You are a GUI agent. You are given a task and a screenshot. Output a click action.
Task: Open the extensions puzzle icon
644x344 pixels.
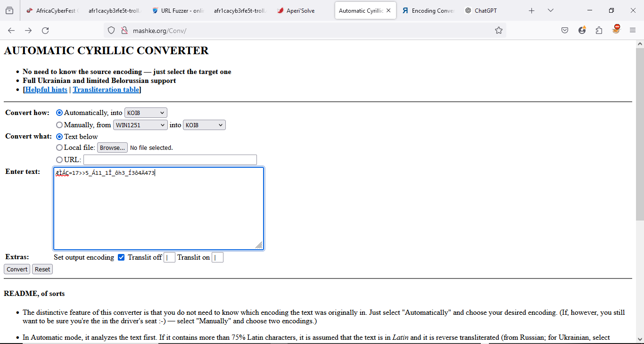tap(599, 31)
